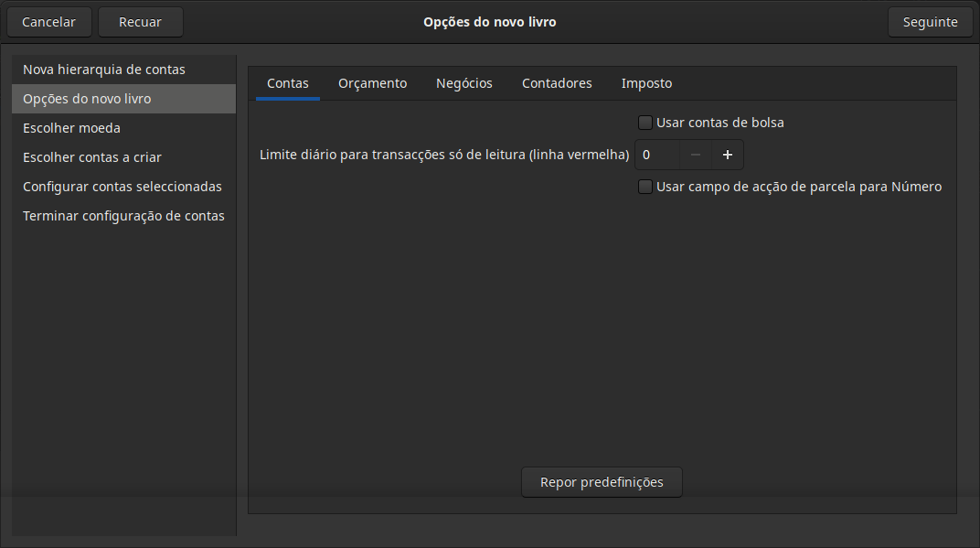Cancel the assistant with Cancelar

pyautogui.click(x=48, y=22)
